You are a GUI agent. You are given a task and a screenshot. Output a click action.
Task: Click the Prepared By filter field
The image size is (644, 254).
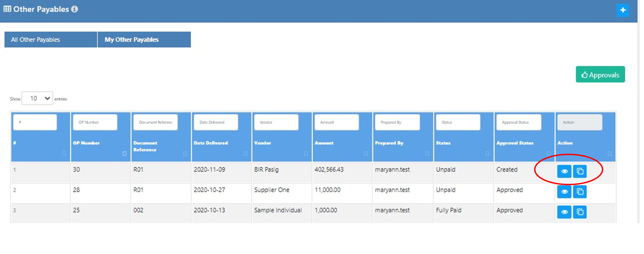click(x=397, y=122)
